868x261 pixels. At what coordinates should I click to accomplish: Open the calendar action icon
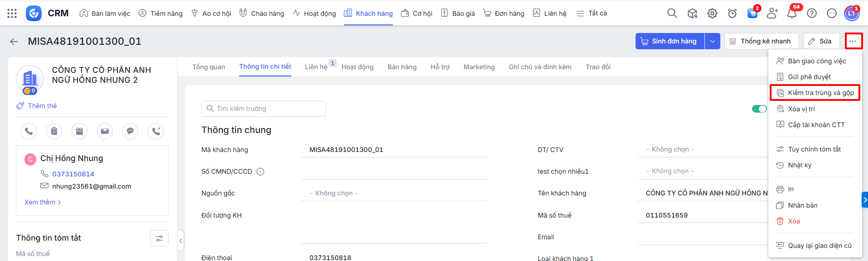[x=79, y=131]
